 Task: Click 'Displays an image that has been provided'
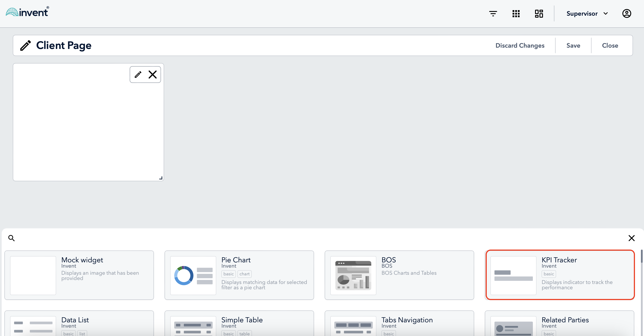pos(100,276)
